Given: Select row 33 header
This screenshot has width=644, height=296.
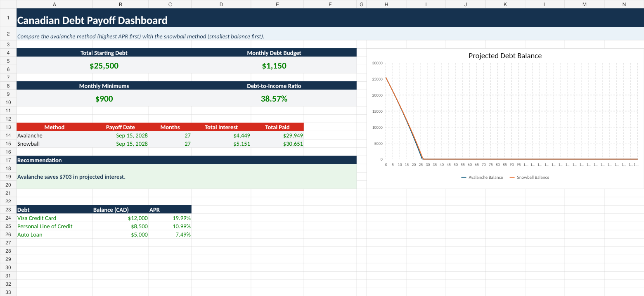Looking at the screenshot, I should click(x=8, y=292).
